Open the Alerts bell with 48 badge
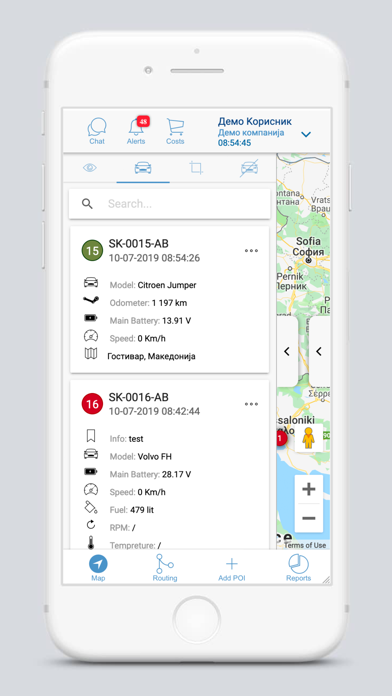Image resolution: width=392 pixels, height=696 pixels. 137,131
